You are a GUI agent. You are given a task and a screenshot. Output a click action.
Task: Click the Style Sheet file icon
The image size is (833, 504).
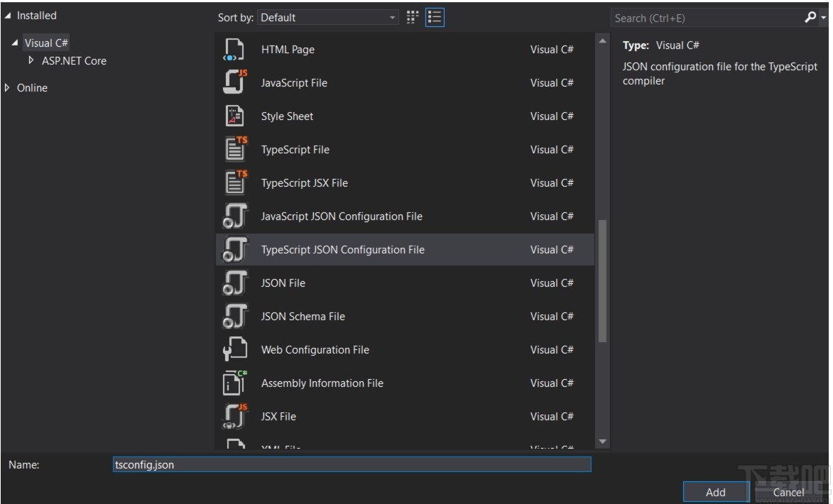tap(234, 116)
